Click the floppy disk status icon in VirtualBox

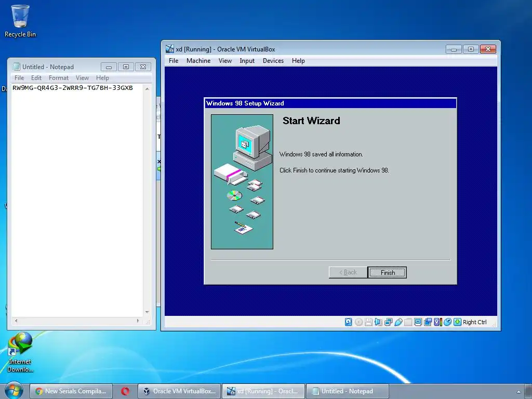click(x=368, y=322)
